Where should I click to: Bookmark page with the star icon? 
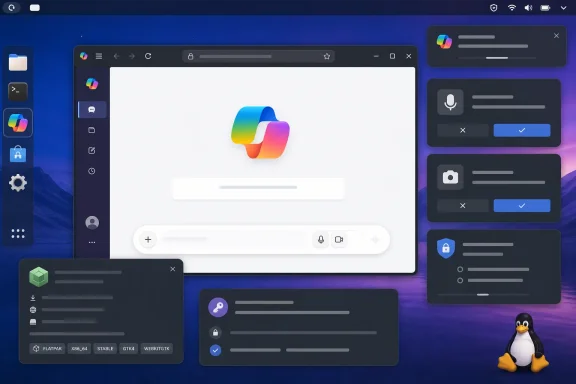[327, 56]
